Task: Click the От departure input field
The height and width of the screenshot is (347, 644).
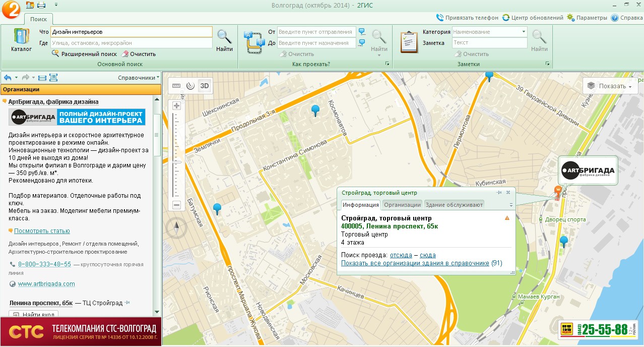Action: (x=316, y=32)
